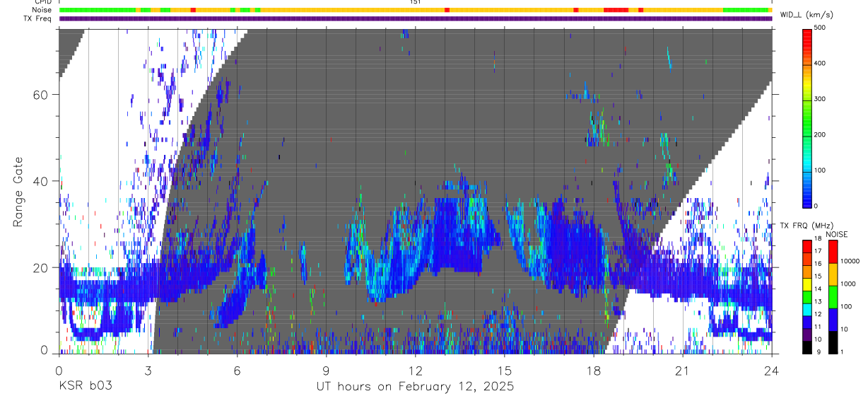Click the x-axis tick label '15'

click(504, 371)
